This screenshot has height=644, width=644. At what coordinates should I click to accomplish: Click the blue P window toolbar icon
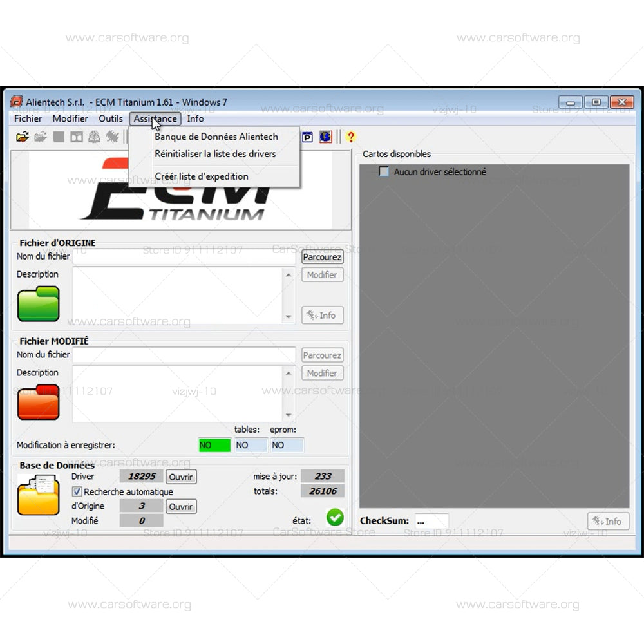point(307,137)
